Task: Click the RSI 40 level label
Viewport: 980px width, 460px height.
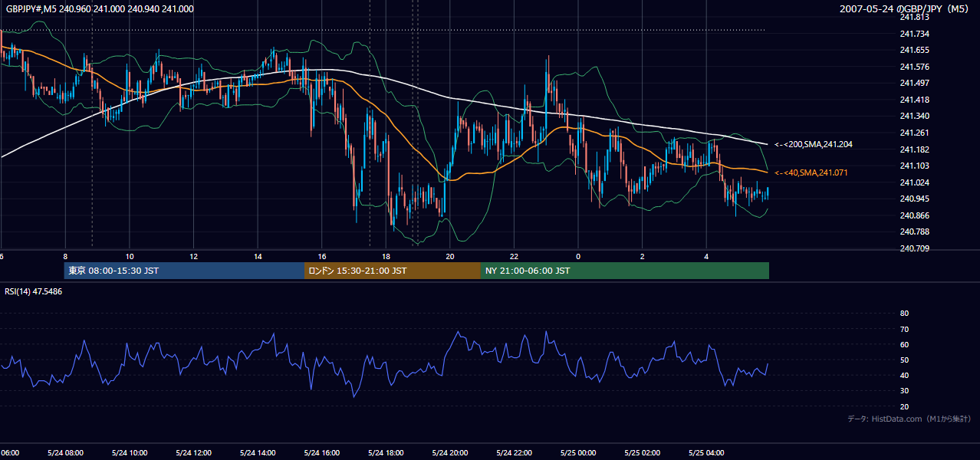Action: [904, 375]
